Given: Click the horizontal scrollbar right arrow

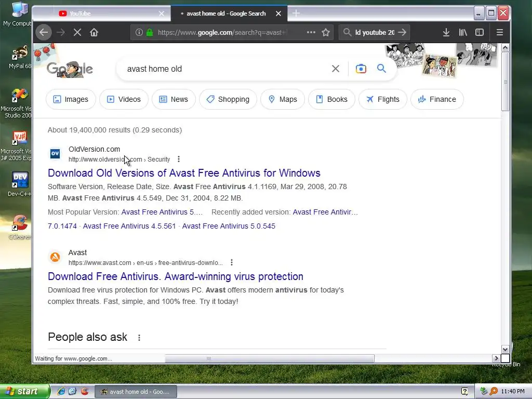Looking at the screenshot, I should [496, 358].
